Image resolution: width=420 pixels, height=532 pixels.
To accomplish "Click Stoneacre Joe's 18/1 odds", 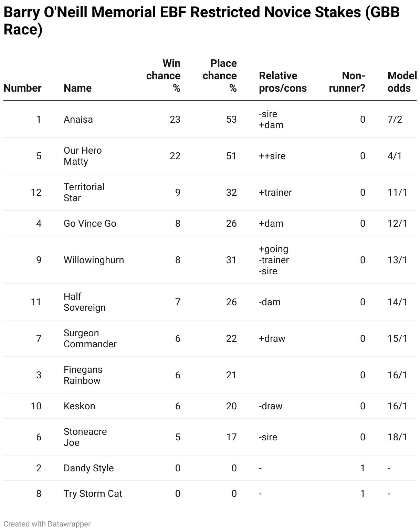I will pos(397,437).
